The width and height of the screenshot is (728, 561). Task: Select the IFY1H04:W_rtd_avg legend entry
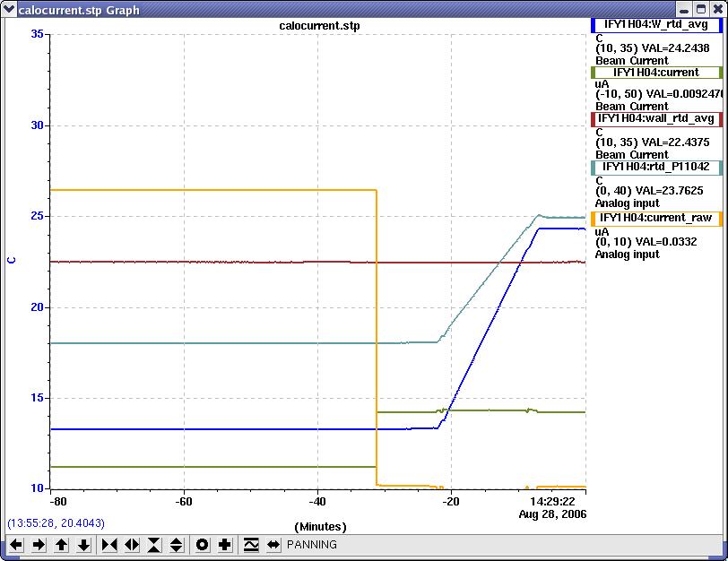tap(656, 25)
